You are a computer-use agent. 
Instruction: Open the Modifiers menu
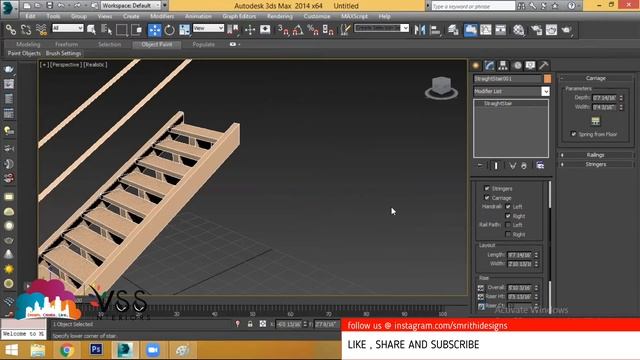pos(162,16)
